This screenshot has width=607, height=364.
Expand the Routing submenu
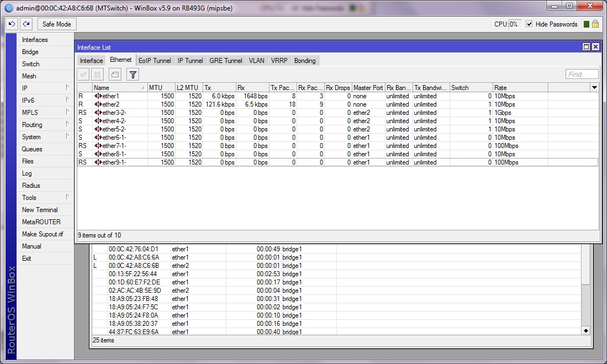pyautogui.click(x=67, y=124)
